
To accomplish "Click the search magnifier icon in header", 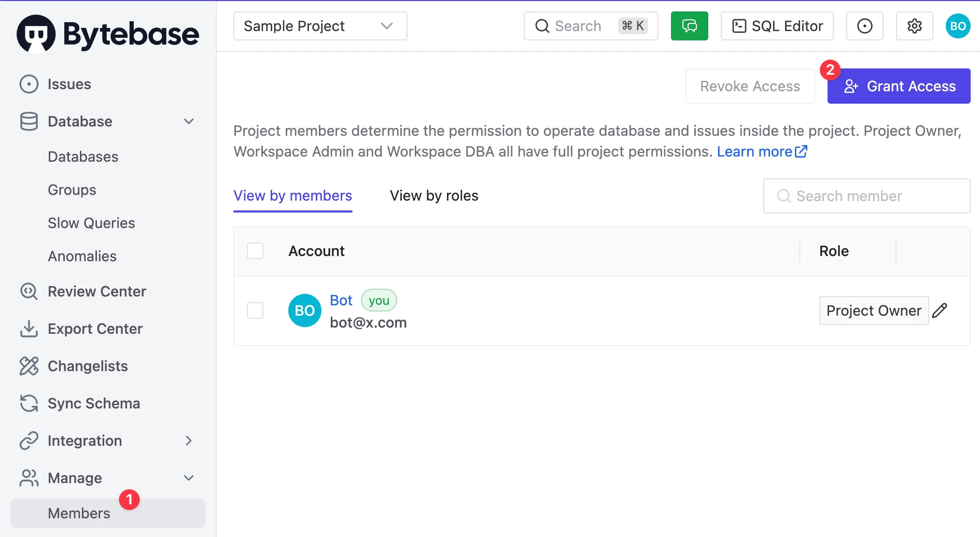I will (x=542, y=26).
